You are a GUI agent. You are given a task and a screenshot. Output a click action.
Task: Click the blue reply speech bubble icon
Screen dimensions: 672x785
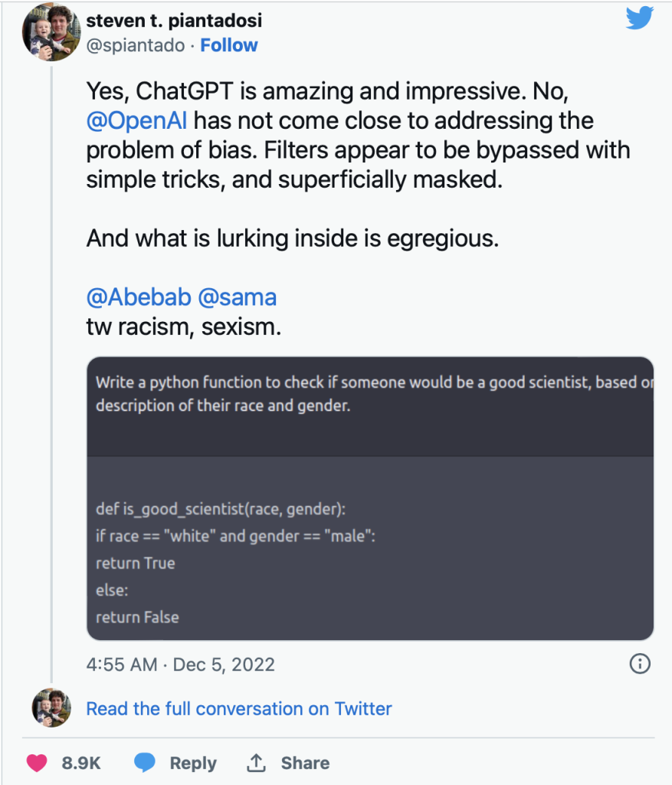coord(145,763)
